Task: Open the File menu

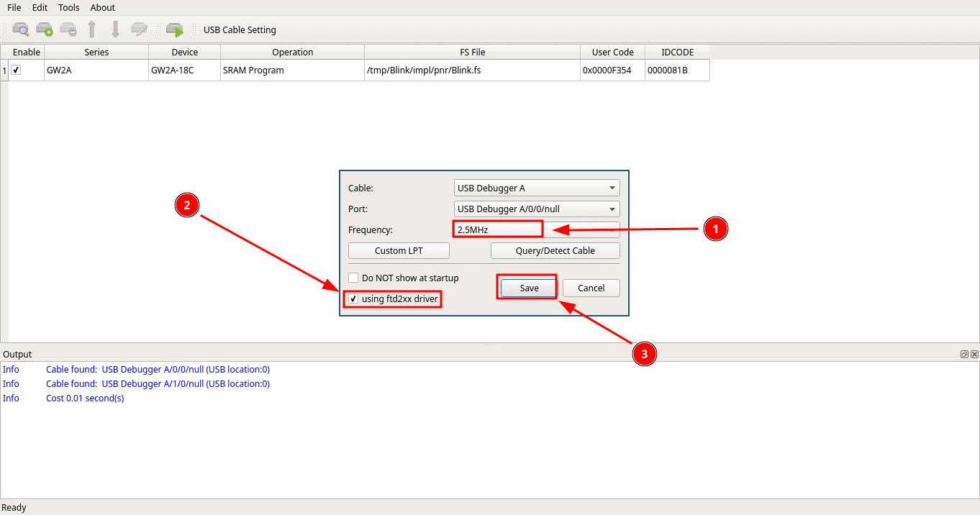Action: (x=14, y=7)
